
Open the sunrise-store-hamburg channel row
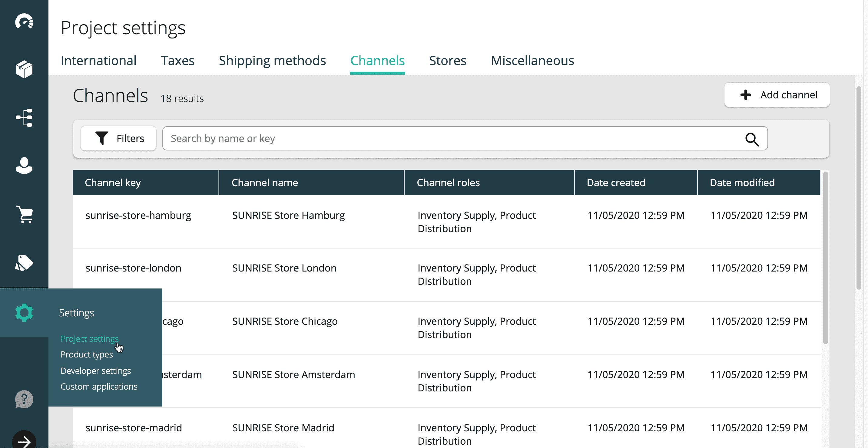138,216
